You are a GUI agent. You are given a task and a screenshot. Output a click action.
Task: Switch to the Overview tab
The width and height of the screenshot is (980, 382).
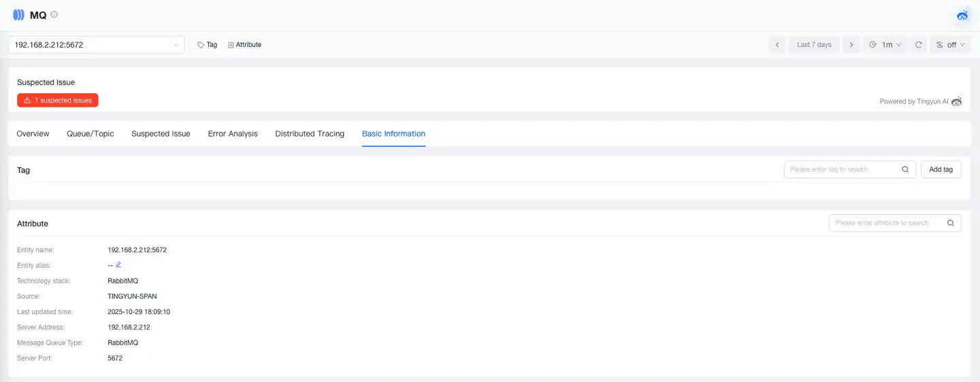[33, 134]
